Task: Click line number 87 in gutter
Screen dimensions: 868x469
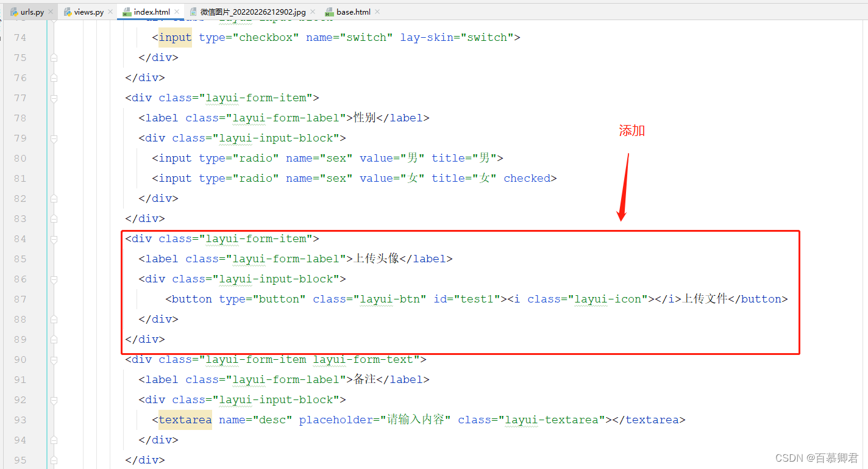Action: (20, 299)
